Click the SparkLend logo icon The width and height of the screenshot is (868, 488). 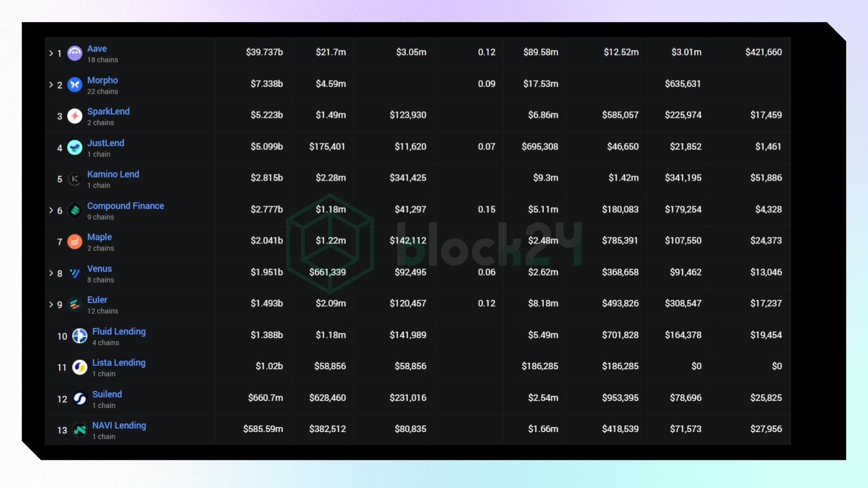click(75, 116)
